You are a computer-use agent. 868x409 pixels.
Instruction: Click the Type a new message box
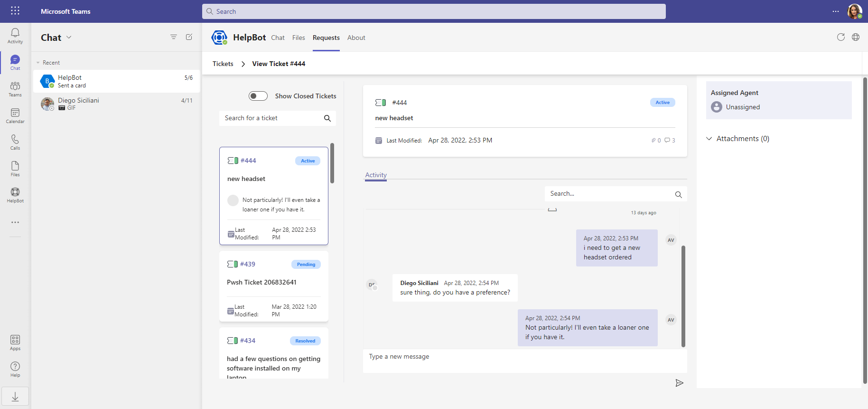(525, 361)
